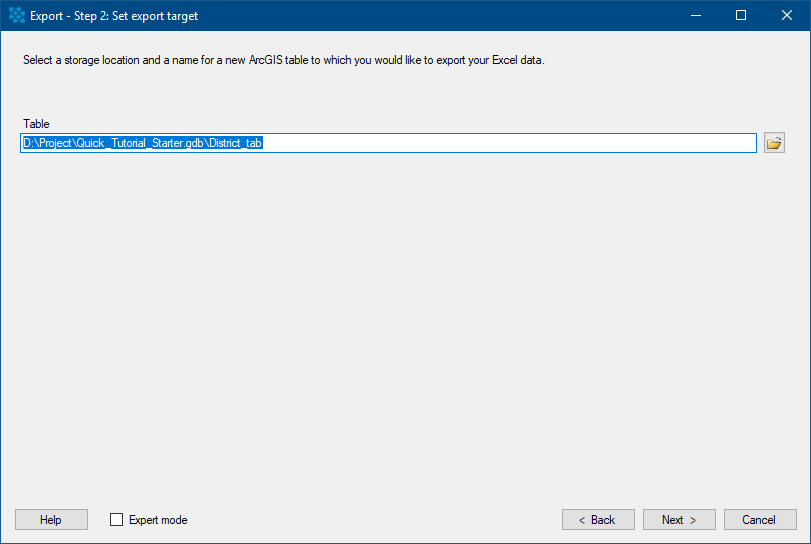Viewport: 811px width, 544px height.
Task: Click the left arrow on the Back button
Action: coord(582,521)
